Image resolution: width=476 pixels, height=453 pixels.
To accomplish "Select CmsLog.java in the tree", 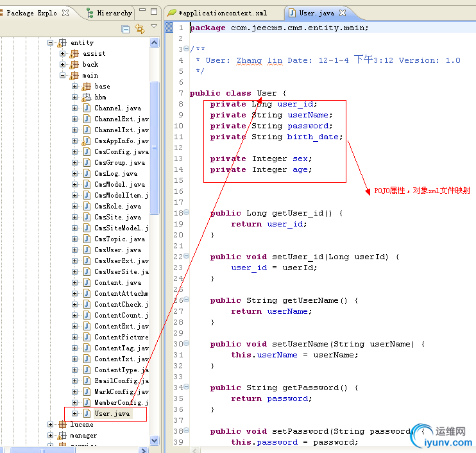I will pyautogui.click(x=115, y=174).
